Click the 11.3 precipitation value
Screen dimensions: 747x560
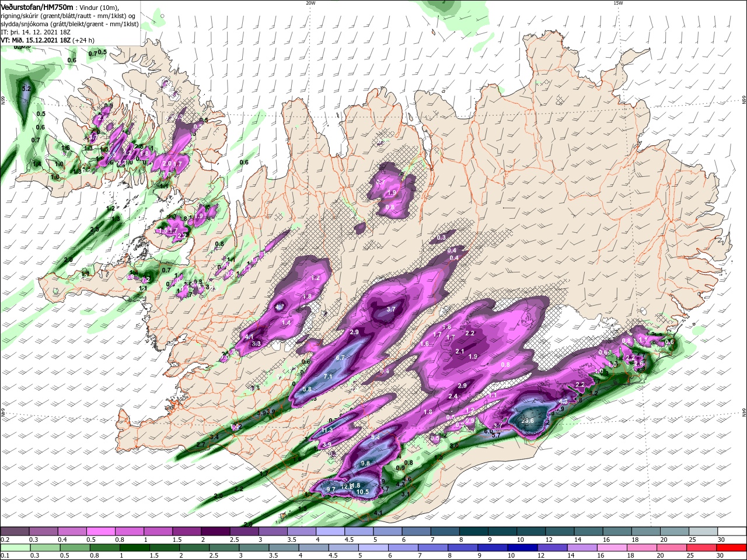point(327,430)
